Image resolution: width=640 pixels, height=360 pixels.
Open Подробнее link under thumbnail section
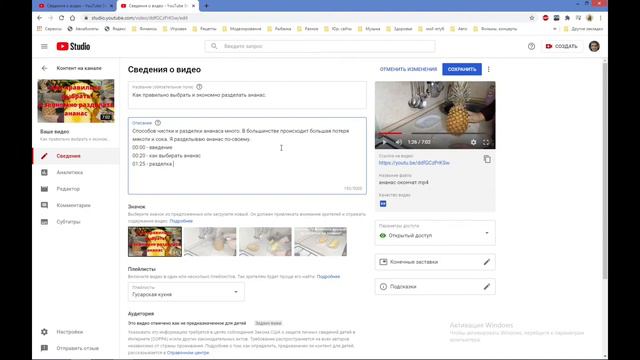click(x=181, y=221)
